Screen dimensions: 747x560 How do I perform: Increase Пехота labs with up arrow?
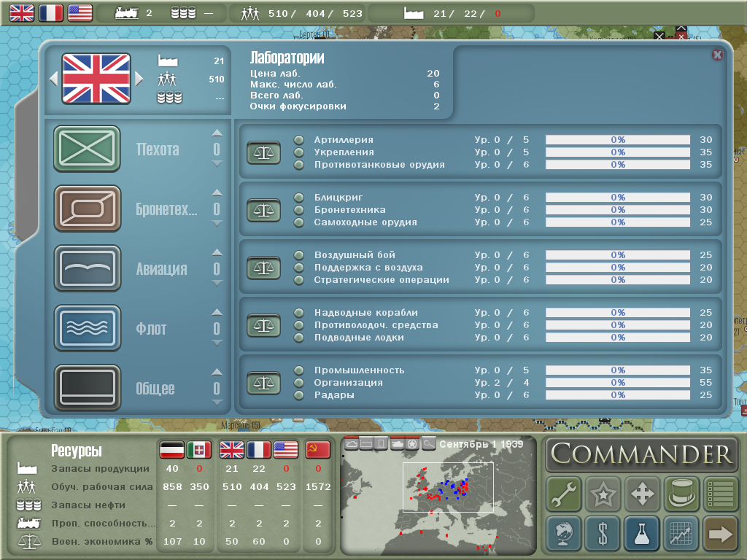(x=216, y=133)
